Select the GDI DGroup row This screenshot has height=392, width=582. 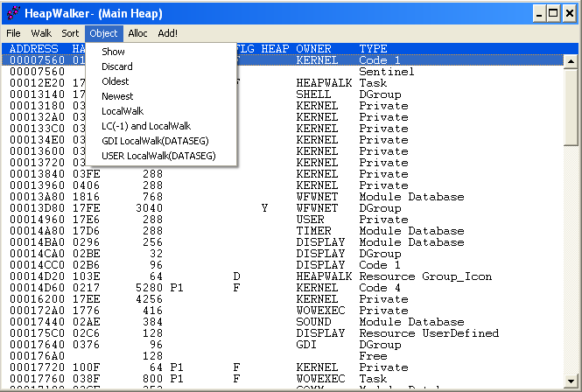click(283, 345)
